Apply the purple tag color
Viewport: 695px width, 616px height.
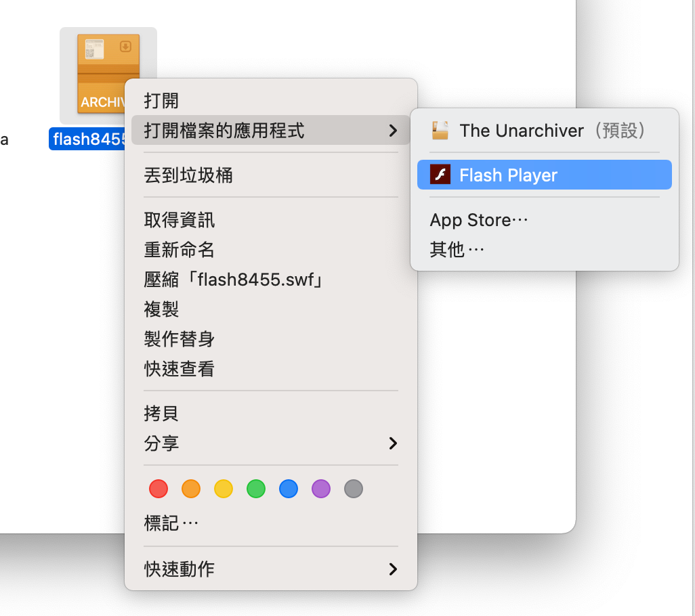click(x=321, y=489)
